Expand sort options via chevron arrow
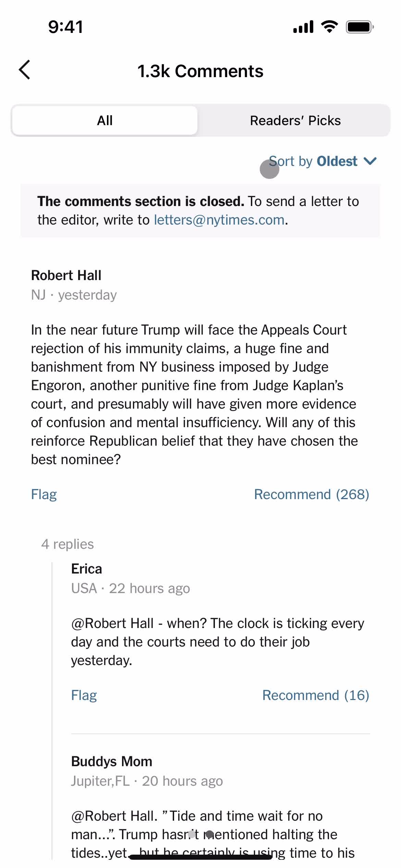Image resolution: width=401 pixels, height=868 pixels. click(x=370, y=161)
